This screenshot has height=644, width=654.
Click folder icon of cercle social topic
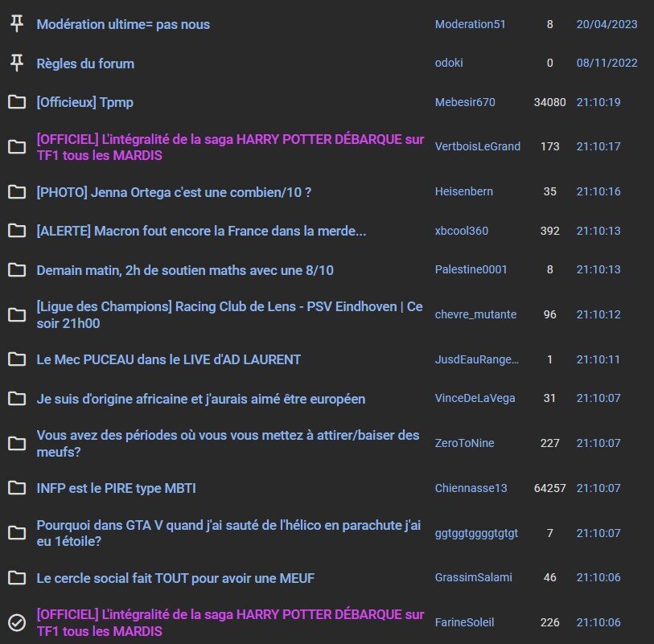pyautogui.click(x=17, y=578)
